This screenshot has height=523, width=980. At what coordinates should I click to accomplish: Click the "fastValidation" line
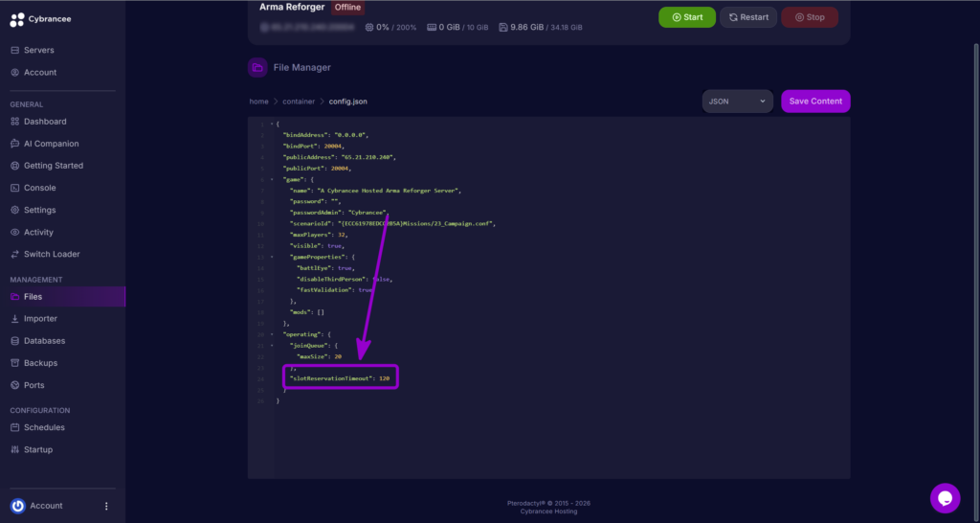(335, 290)
